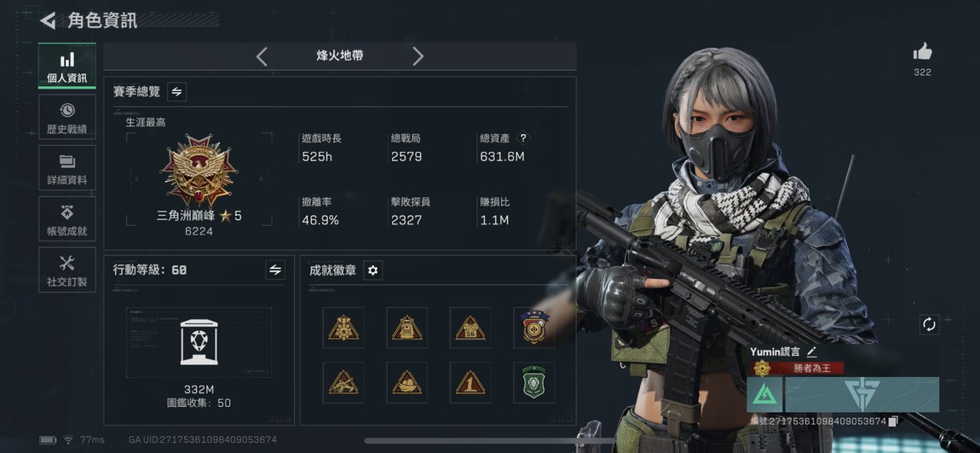Click the 三角洲巔峰 rank emblem
Screen dimensions: 980x453
(x=199, y=171)
